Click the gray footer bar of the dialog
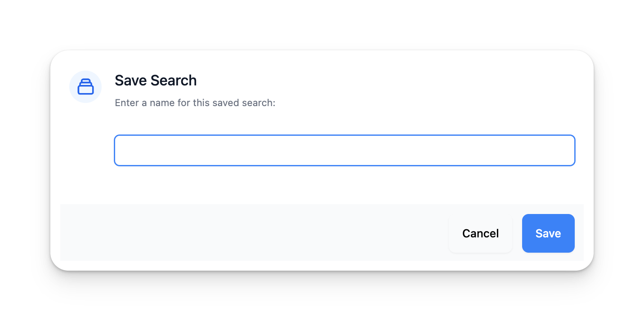The width and height of the screenshot is (644, 321). [252, 233]
